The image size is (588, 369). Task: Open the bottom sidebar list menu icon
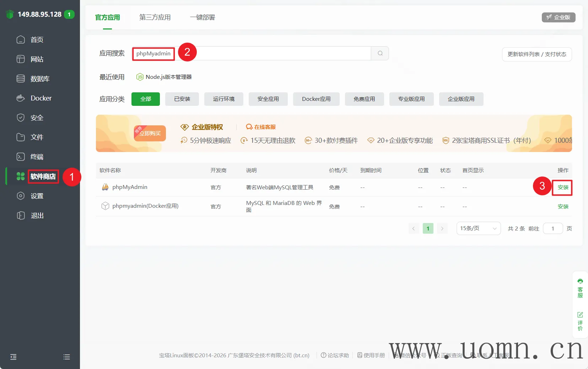click(66, 357)
